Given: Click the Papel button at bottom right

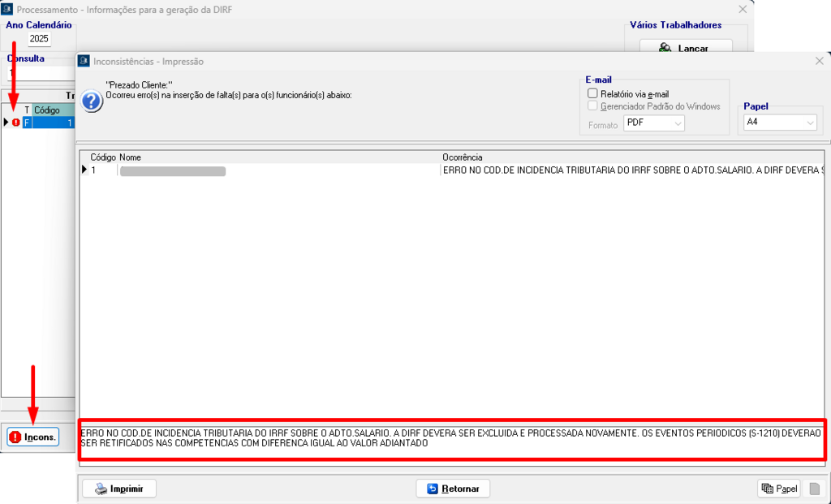Looking at the screenshot, I should 778,489.
